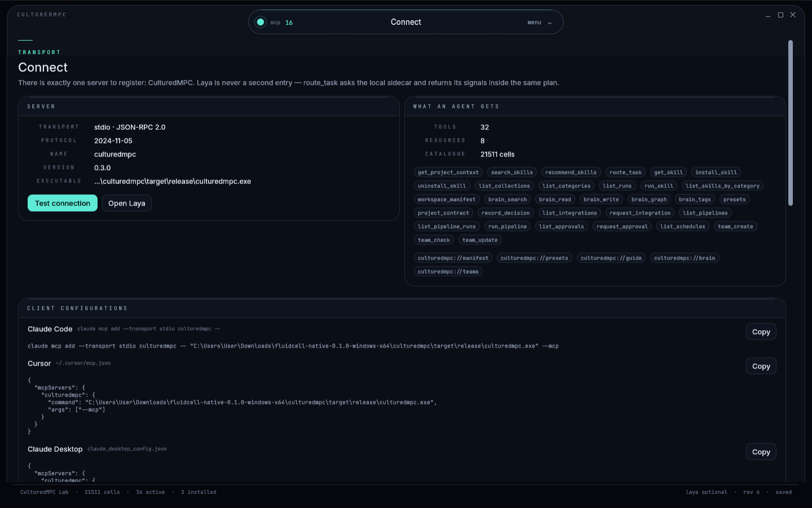Select the run_skill tool chip
Viewport: 812px width, 508px height.
coord(659,186)
